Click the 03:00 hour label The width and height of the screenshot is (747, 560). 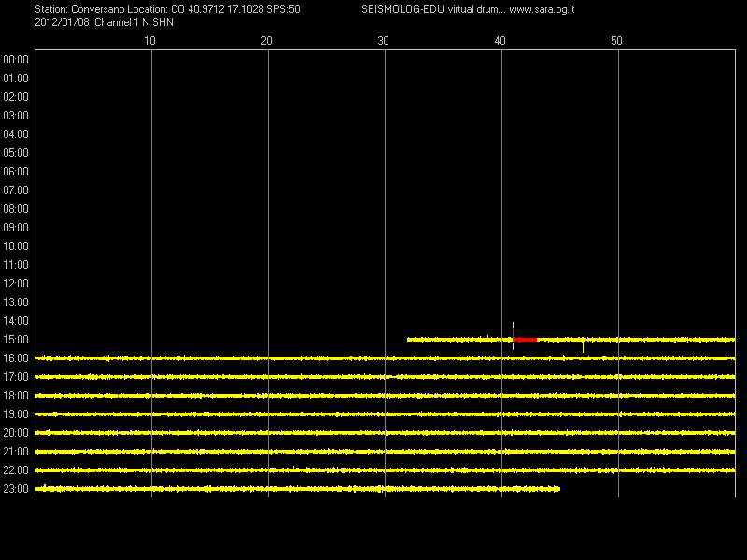[16, 115]
